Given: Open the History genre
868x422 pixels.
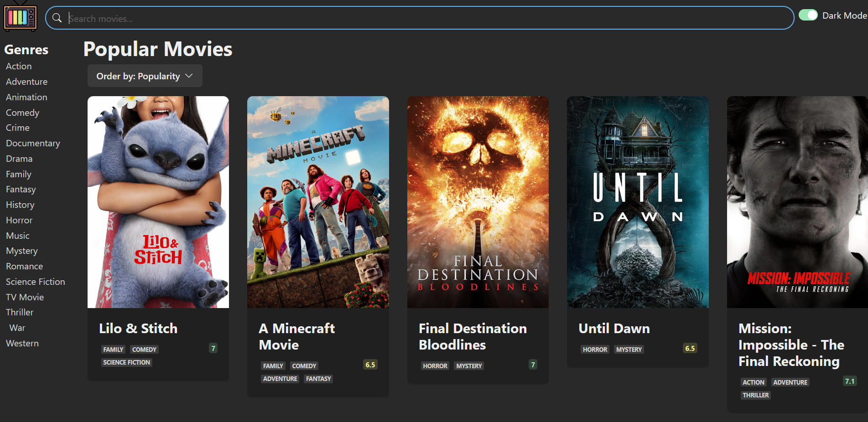Looking at the screenshot, I should click(x=20, y=205).
